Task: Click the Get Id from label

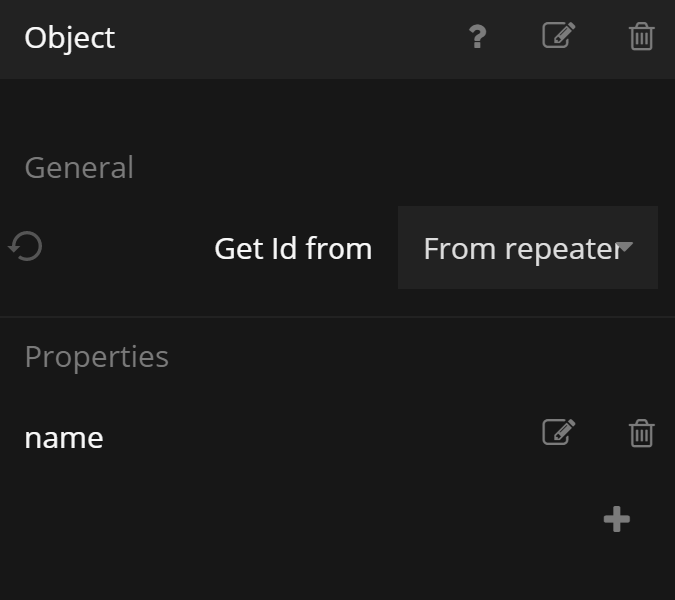Action: (293, 248)
